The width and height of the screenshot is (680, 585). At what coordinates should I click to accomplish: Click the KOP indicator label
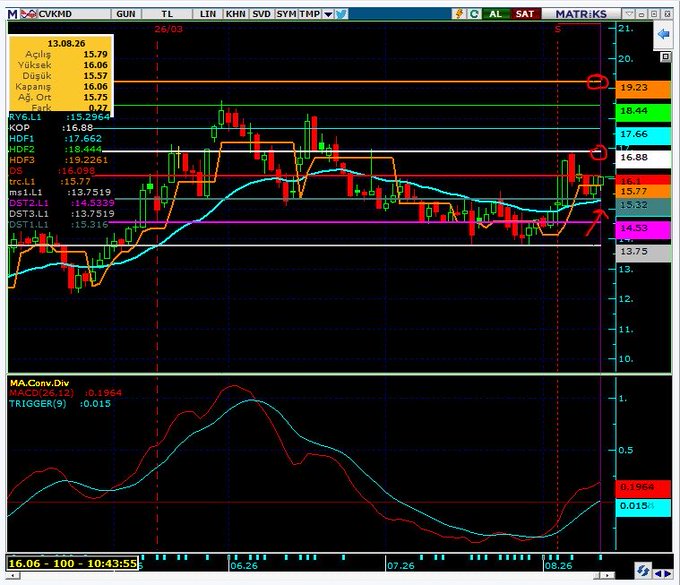pyautogui.click(x=20, y=128)
